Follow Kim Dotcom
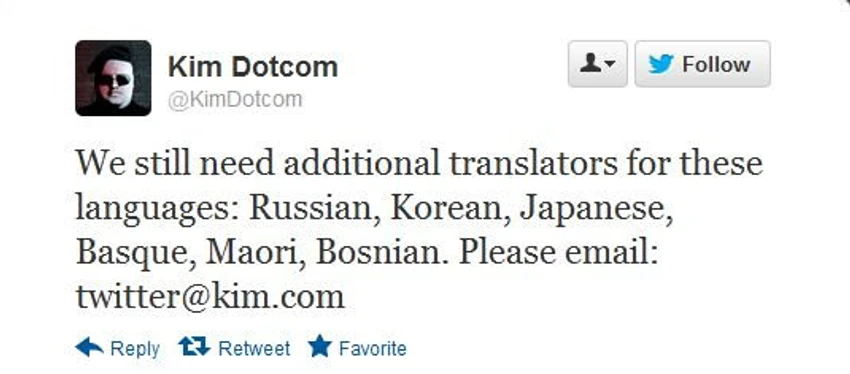The height and width of the screenshot is (374, 850). [703, 64]
